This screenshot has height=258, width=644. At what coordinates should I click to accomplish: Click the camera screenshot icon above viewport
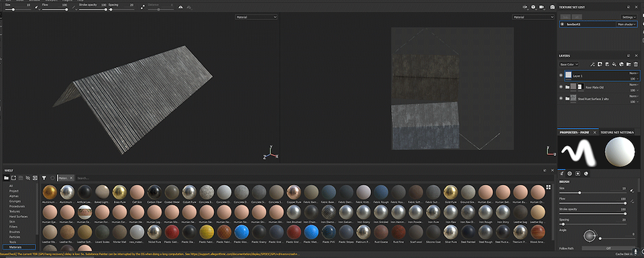tap(552, 7)
